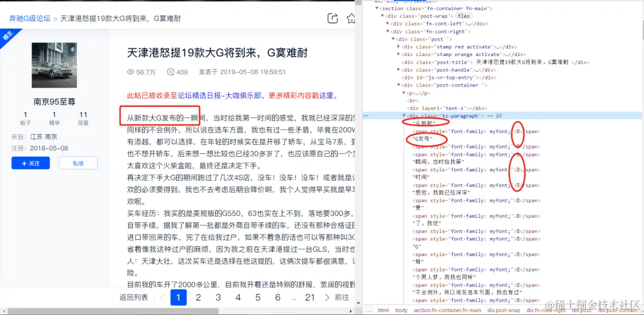Screen dimensions: 644x315
Task: Click the "G发布" text node
Action: pos(423,139)
